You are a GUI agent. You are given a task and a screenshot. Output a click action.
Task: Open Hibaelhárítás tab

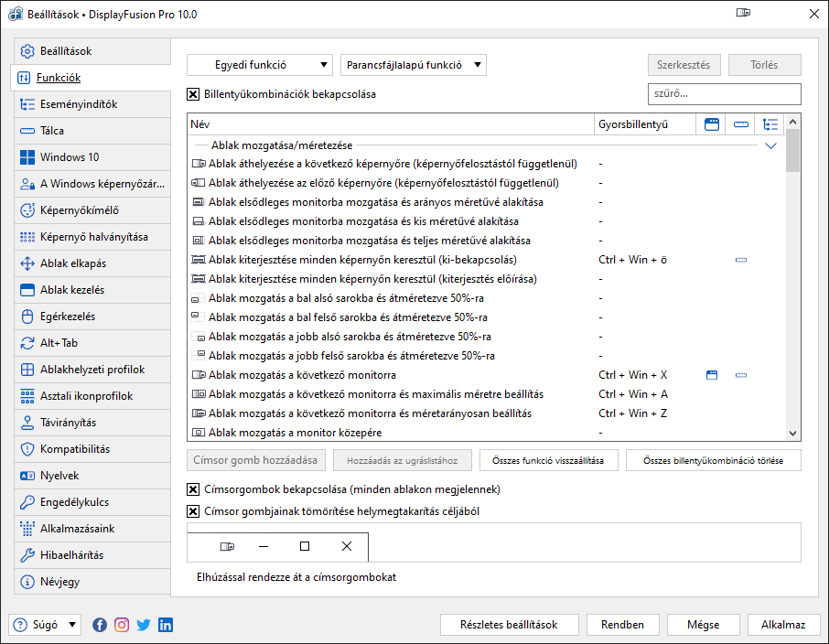point(92,555)
